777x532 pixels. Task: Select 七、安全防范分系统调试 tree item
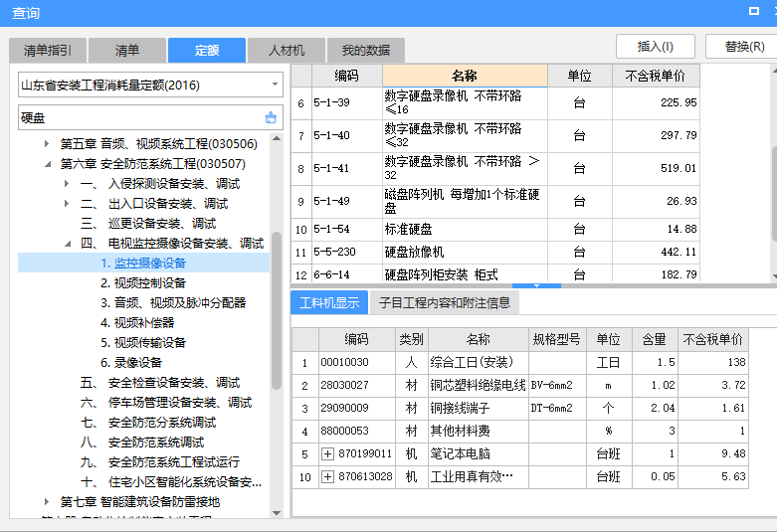pos(148,423)
